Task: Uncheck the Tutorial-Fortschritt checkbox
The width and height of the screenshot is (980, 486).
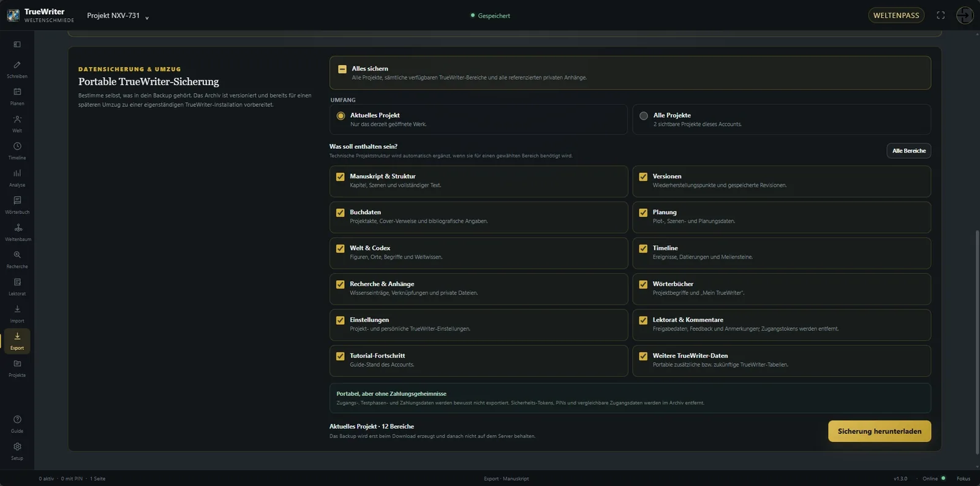Action: click(341, 356)
